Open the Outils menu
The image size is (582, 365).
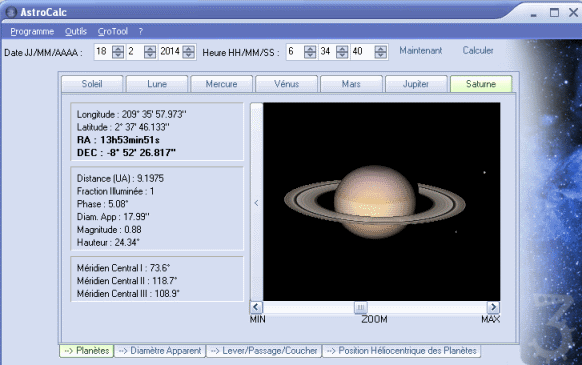pos(76,32)
